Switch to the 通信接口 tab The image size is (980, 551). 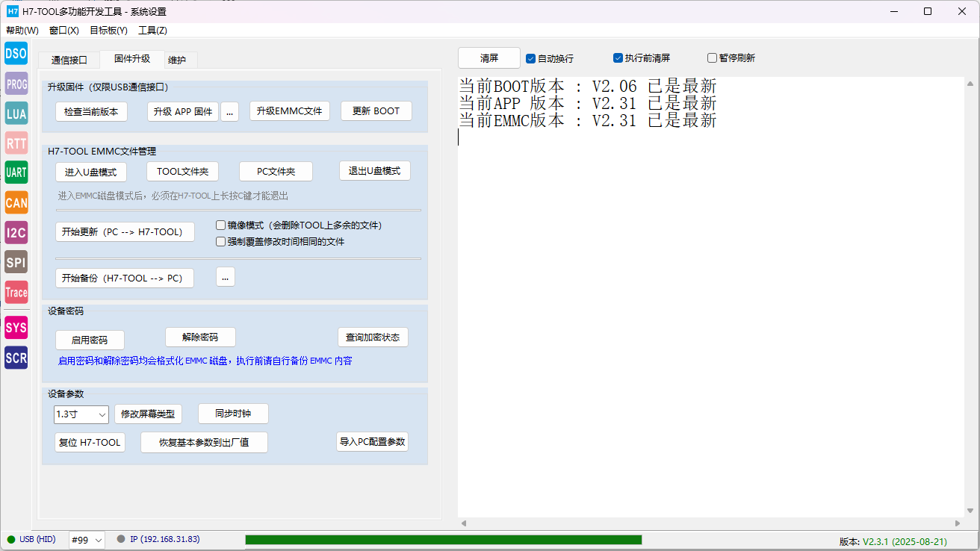(x=69, y=60)
